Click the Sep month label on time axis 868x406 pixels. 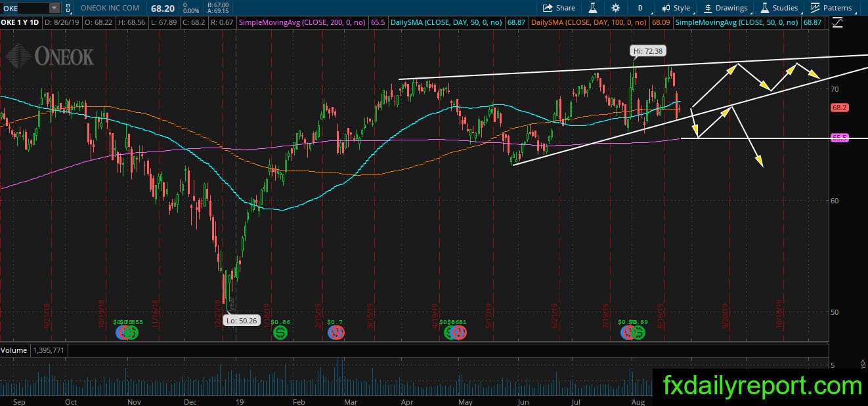click(x=18, y=401)
